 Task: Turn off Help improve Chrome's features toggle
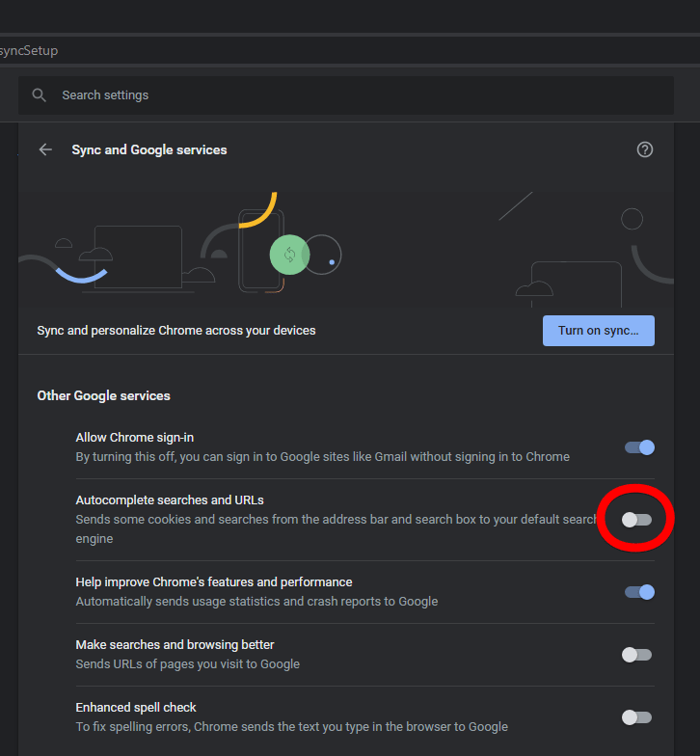coord(639,592)
